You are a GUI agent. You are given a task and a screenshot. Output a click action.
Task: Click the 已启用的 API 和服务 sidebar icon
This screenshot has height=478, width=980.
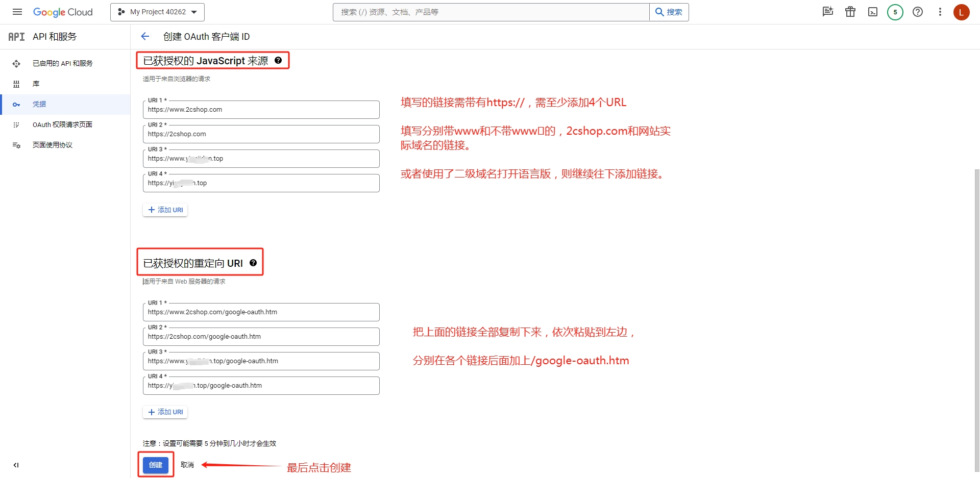point(16,63)
